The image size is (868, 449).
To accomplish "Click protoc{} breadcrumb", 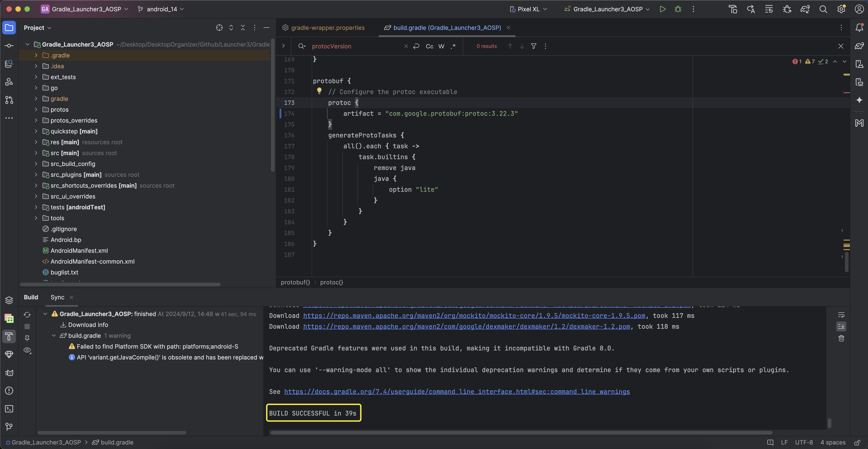I will (332, 282).
